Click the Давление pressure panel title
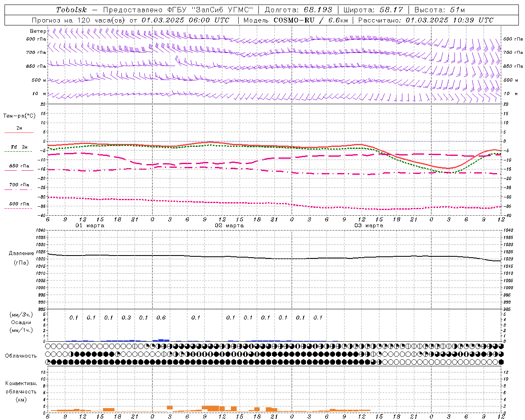 [21, 253]
